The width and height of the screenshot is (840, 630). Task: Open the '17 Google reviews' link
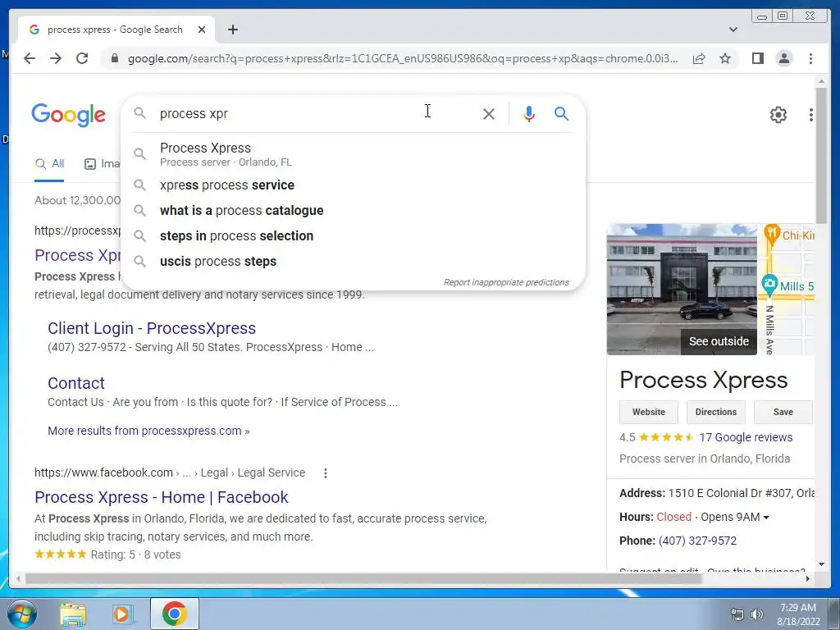click(746, 437)
